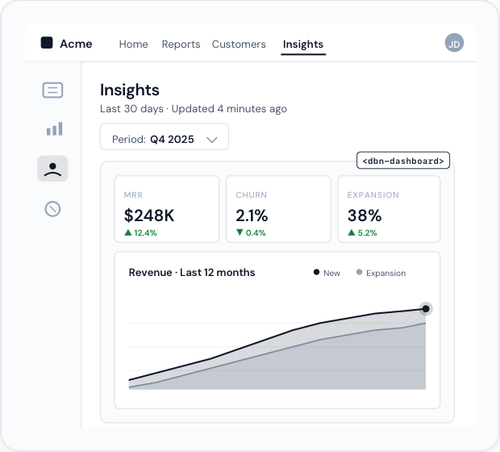Click the chevron arrow in Period selector
500x452 pixels.
coord(212,140)
